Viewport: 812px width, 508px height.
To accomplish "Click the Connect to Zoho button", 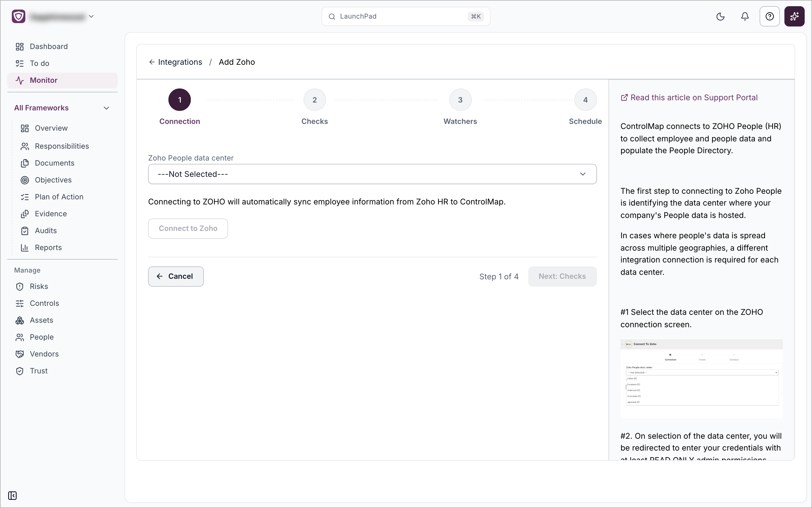I will click(x=188, y=228).
